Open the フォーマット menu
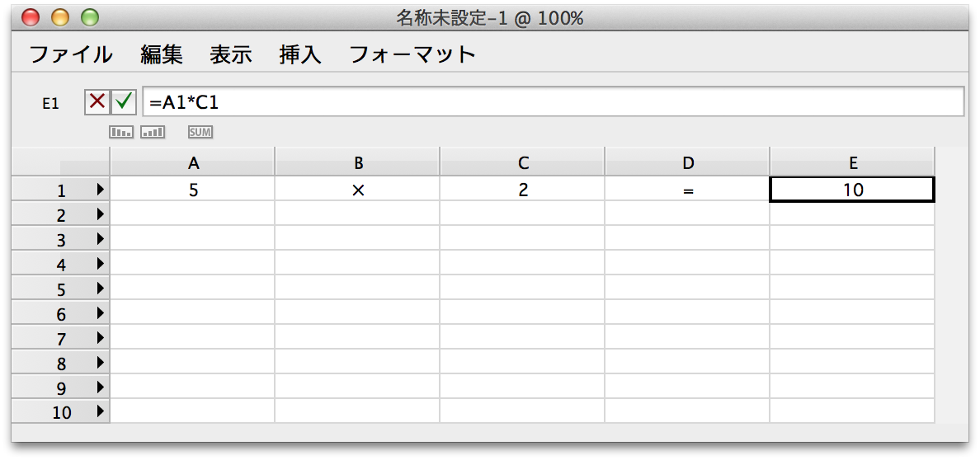Image resolution: width=980 pixels, height=460 pixels. point(412,55)
